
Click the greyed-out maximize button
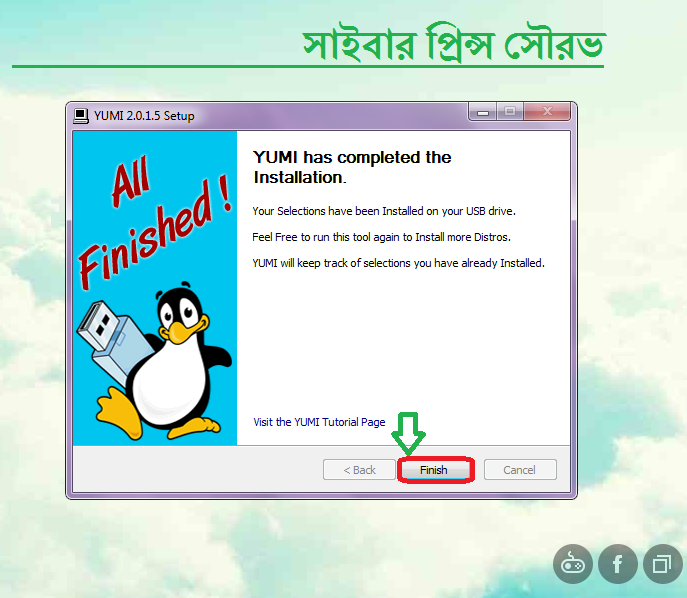[510, 112]
